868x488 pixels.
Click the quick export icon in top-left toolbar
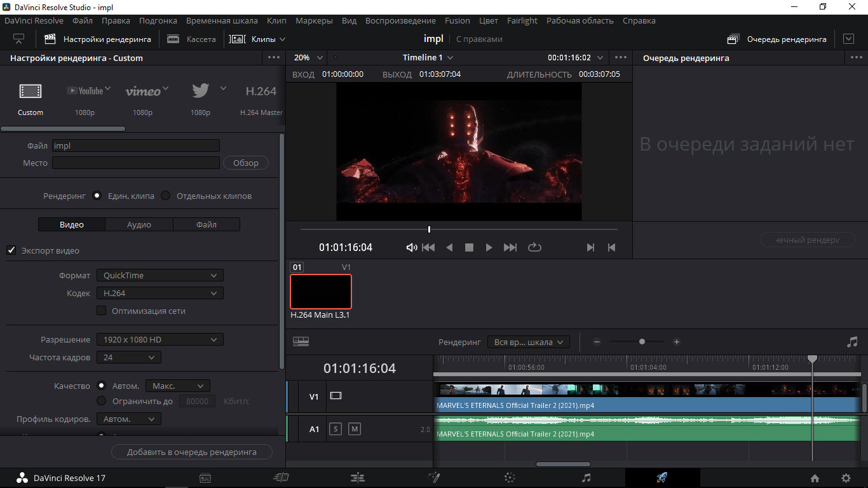click(x=19, y=39)
